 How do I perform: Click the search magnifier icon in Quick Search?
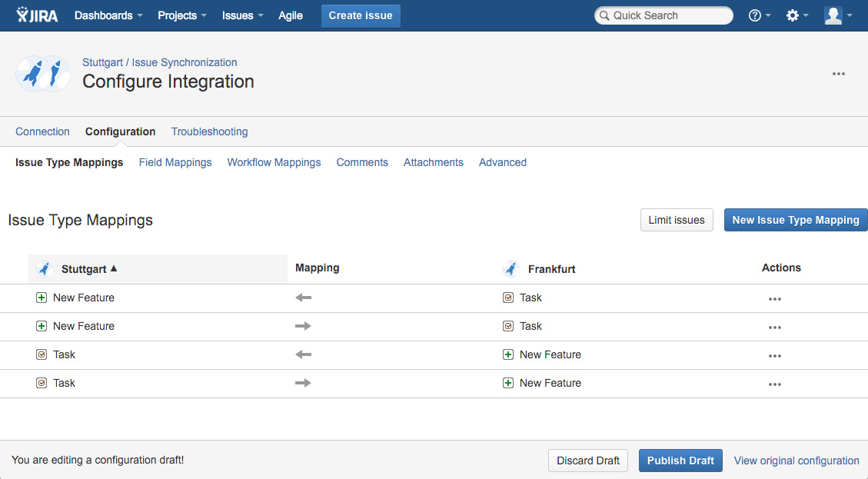tap(604, 15)
